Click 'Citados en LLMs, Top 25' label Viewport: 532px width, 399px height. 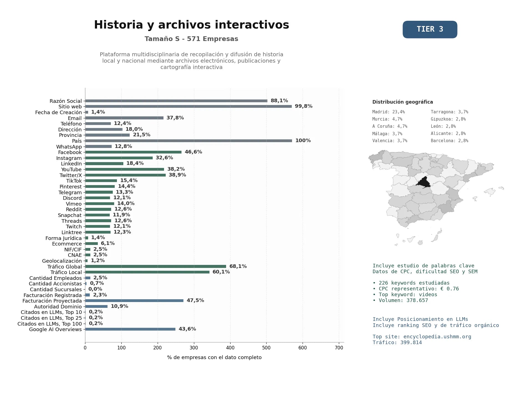[52, 318]
